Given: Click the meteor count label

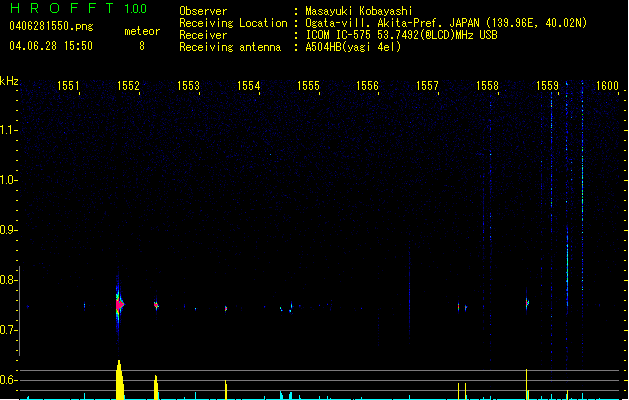Looking at the screenshot, I should 142,31.
